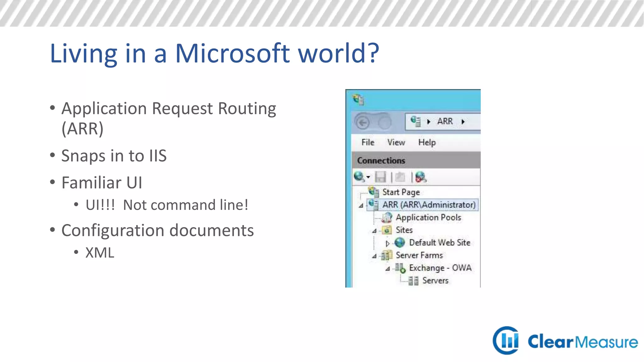Click the Connections panel header

[416, 160]
